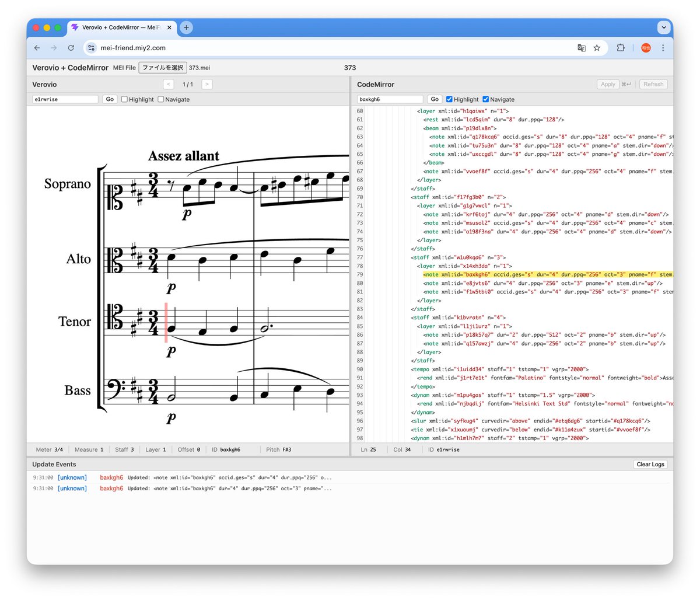This screenshot has height=600, width=700.
Task: Click the Assez allant tempo marking
Action: (184, 156)
